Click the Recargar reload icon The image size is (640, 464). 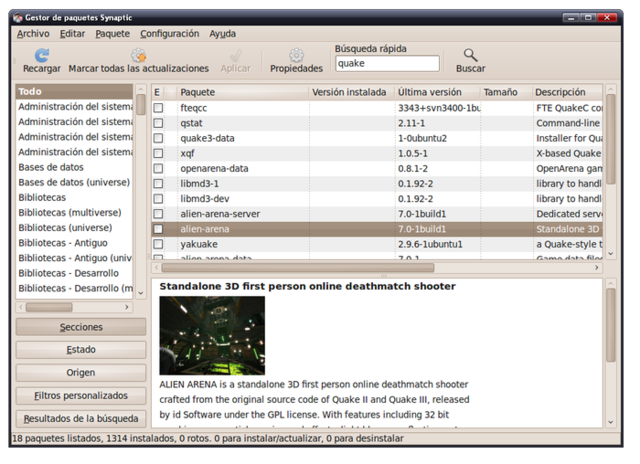pos(42,56)
